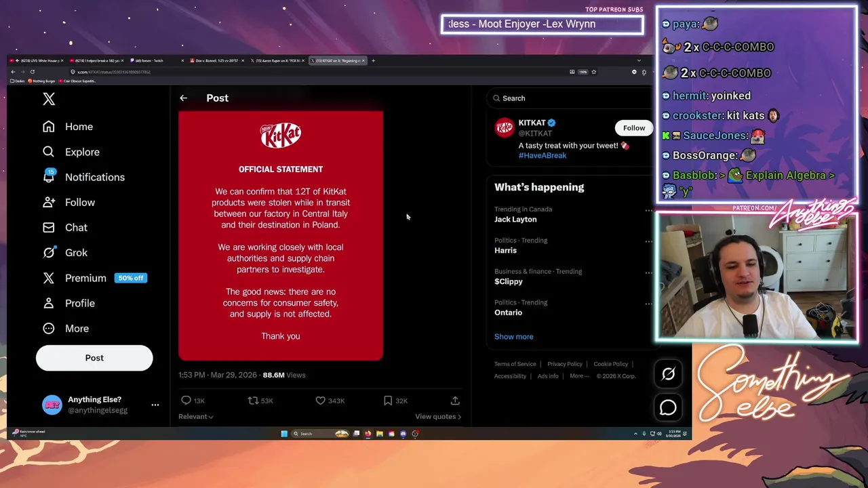Open Chat messages in sidebar
This screenshot has height=488, width=868.
(65, 227)
